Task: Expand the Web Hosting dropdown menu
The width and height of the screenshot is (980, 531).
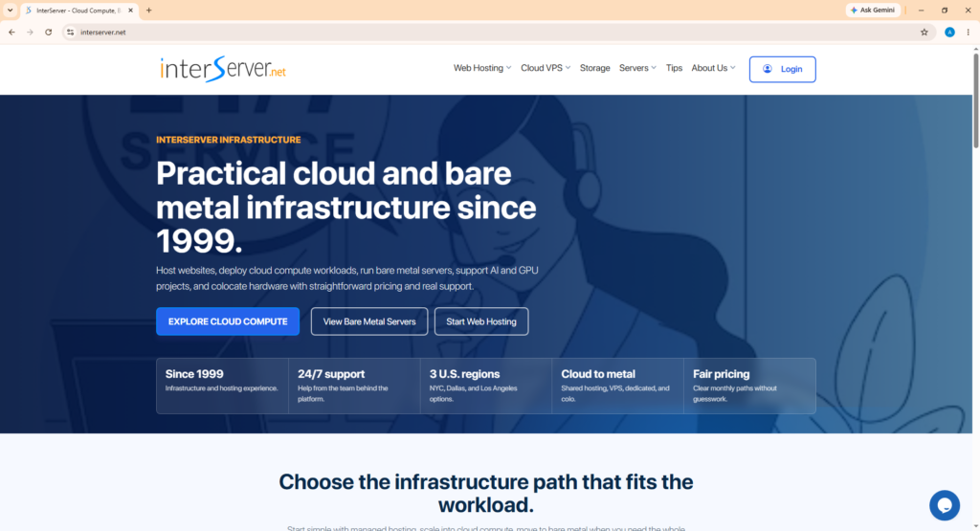Action: [482, 68]
